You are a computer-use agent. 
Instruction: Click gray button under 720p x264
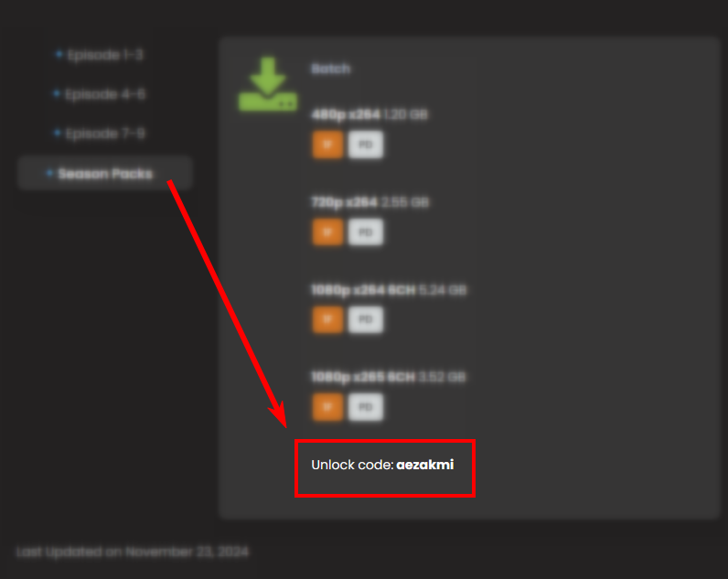(366, 232)
